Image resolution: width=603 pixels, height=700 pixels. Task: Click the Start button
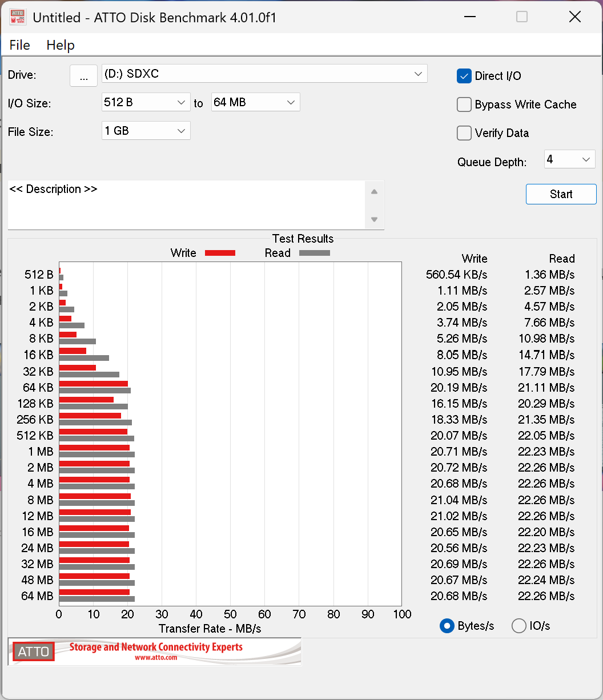point(561,194)
